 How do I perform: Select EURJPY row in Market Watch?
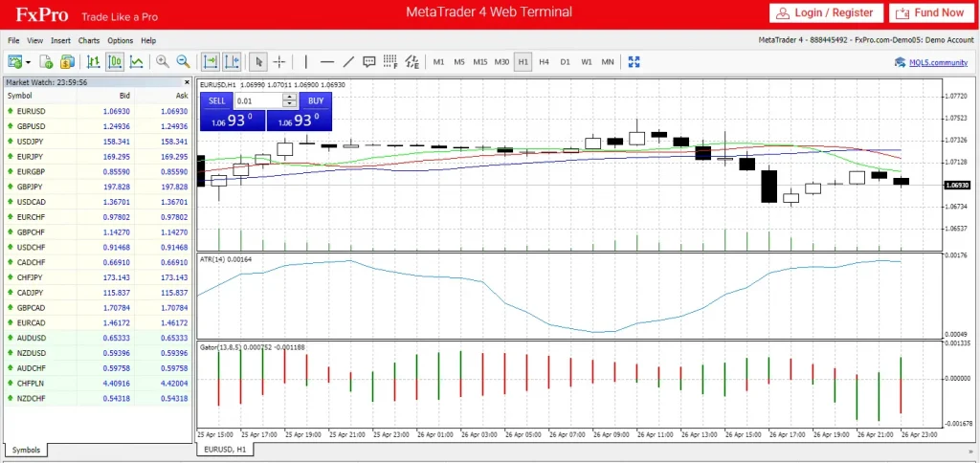99,157
